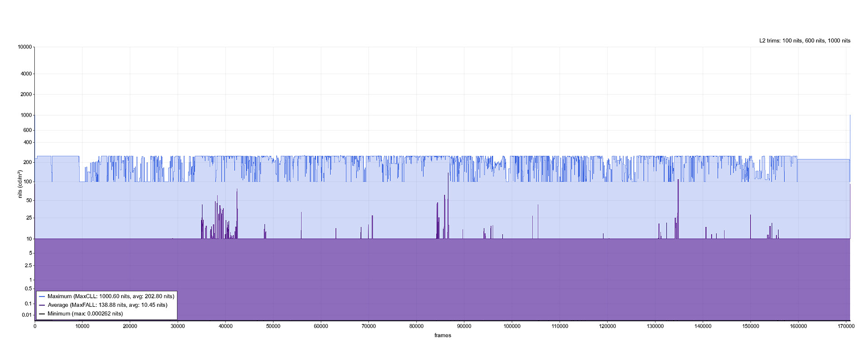Click the 1000 nits y-axis tick label

coord(26,115)
